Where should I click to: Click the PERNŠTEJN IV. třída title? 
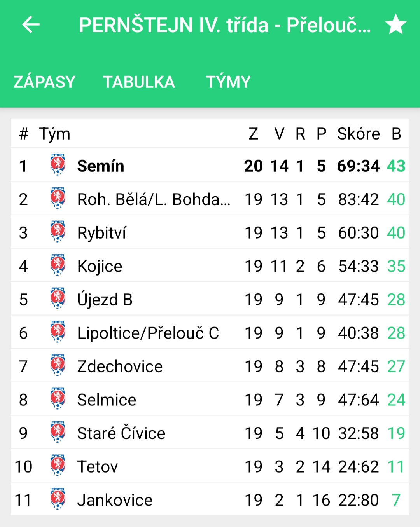tap(174, 25)
